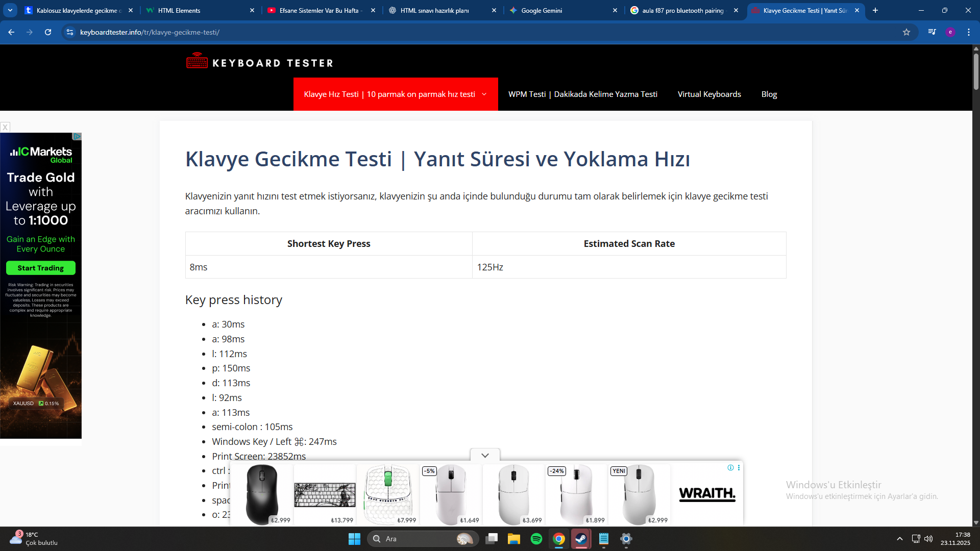Reload the page with refresh icon
980x551 pixels.
point(48,32)
